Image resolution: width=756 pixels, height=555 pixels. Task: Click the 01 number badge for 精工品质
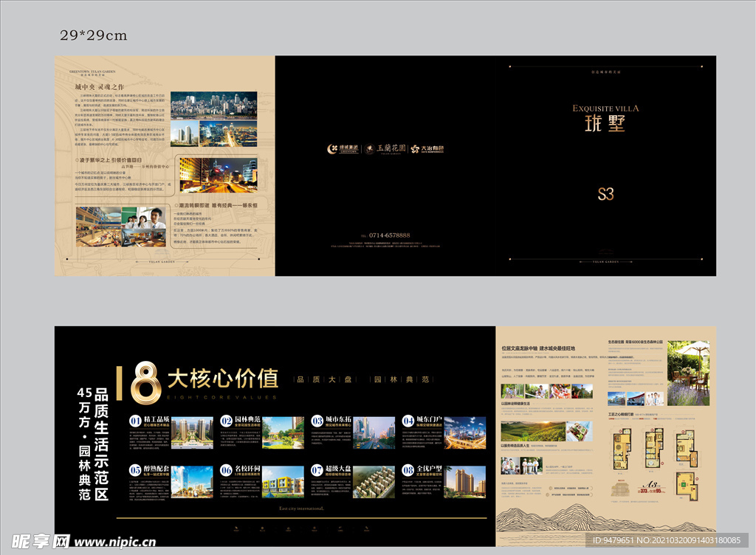click(x=136, y=421)
